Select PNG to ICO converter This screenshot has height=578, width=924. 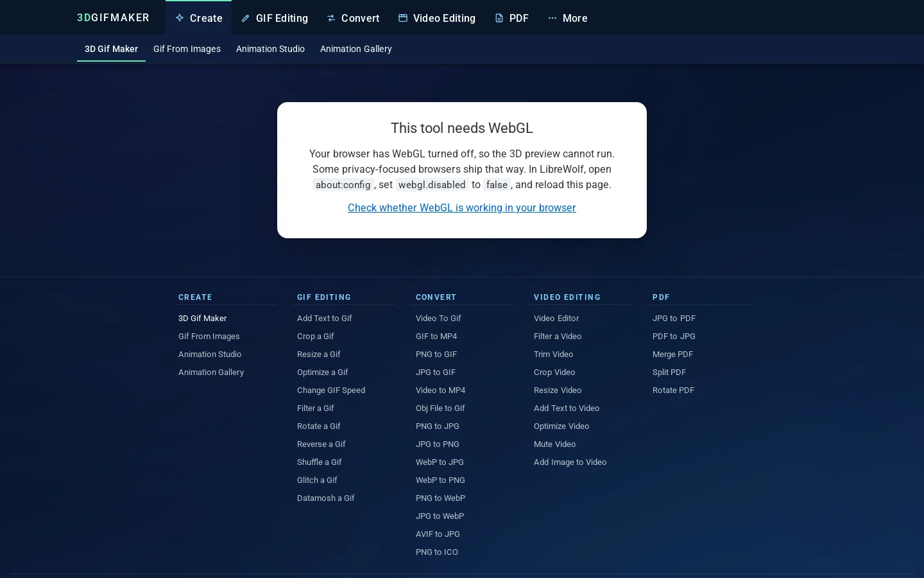[x=437, y=552]
